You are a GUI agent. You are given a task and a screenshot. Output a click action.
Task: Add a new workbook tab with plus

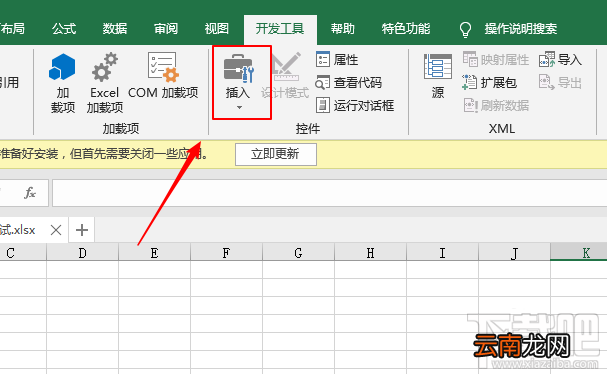[82, 230]
